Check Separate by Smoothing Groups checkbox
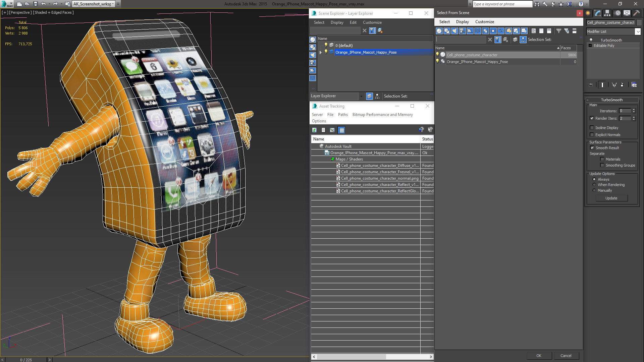 pyautogui.click(x=602, y=165)
